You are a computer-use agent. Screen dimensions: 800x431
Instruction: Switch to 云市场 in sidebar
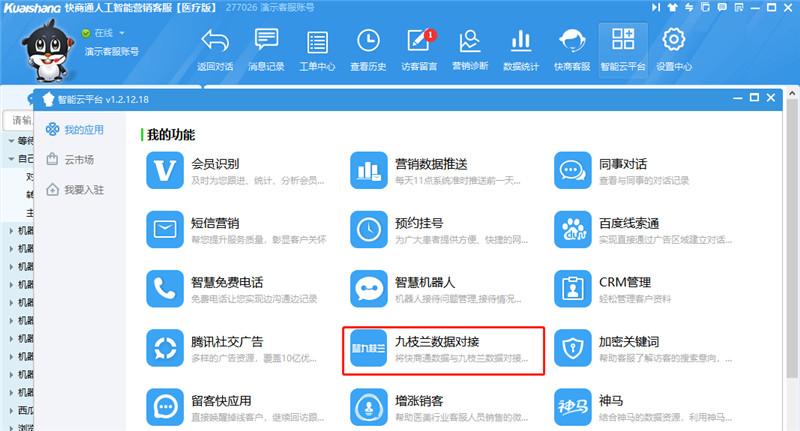point(78,159)
